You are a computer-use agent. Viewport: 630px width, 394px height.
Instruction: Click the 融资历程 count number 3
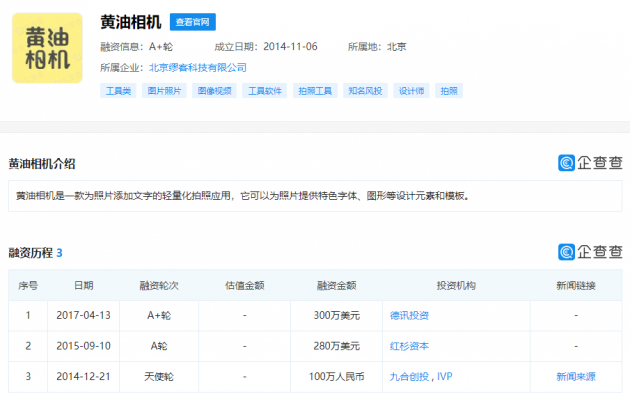click(x=59, y=253)
